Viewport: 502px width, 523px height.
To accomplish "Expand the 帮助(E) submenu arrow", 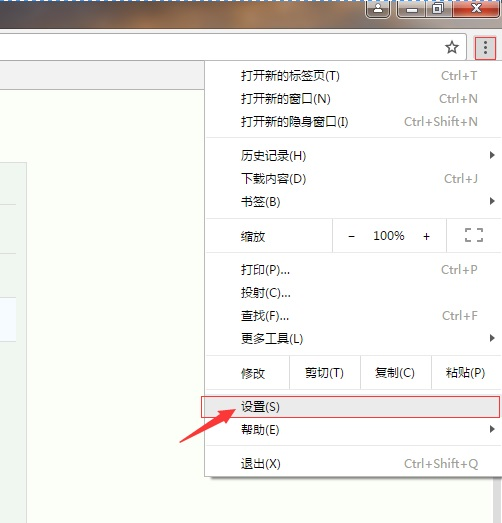I will 492,429.
